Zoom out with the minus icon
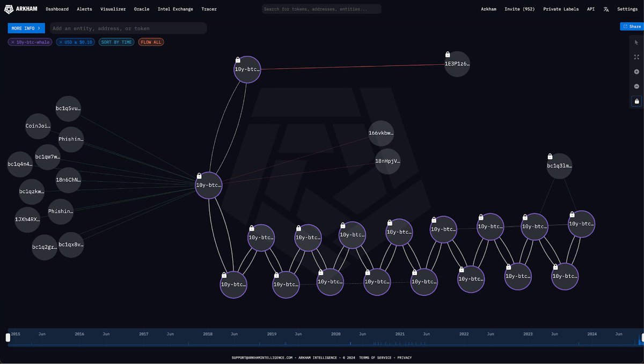The image size is (644, 364). pos(636,86)
